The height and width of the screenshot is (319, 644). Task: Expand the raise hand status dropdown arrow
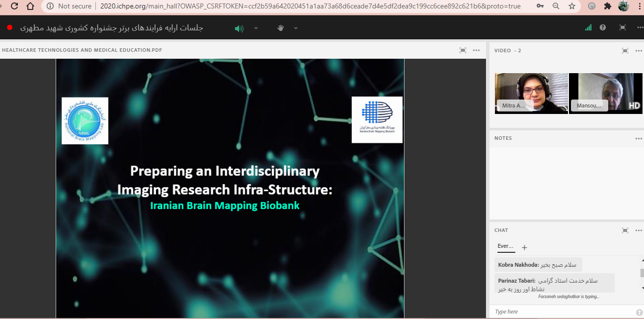[x=296, y=28]
